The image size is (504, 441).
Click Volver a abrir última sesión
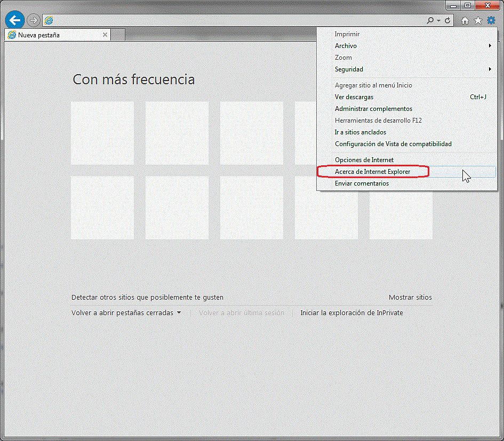(242, 312)
